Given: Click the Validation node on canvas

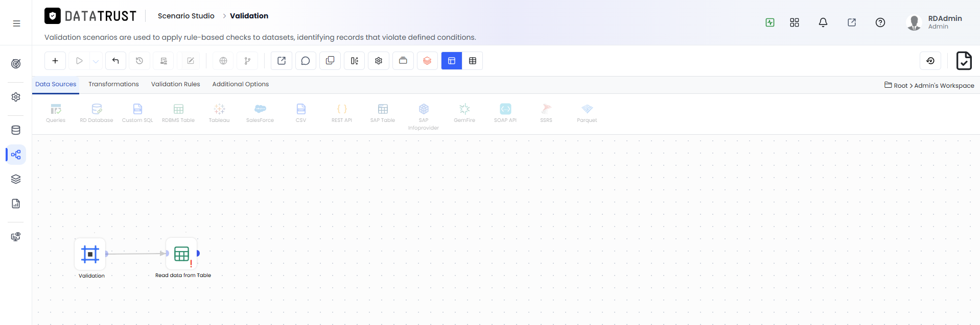Looking at the screenshot, I should coord(90,254).
